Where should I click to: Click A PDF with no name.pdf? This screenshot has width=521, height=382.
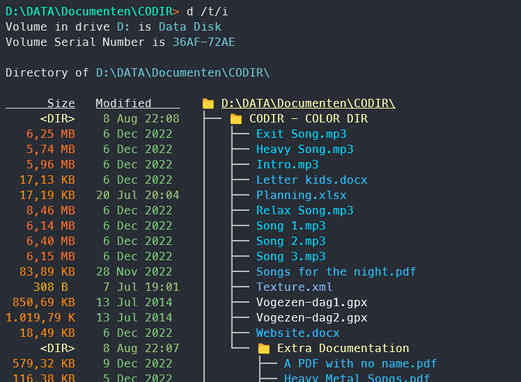click(360, 364)
